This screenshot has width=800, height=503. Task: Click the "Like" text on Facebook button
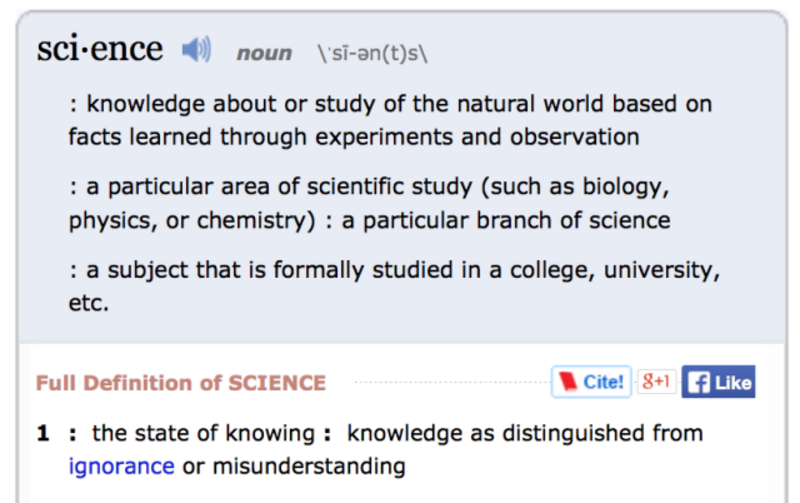(x=733, y=382)
